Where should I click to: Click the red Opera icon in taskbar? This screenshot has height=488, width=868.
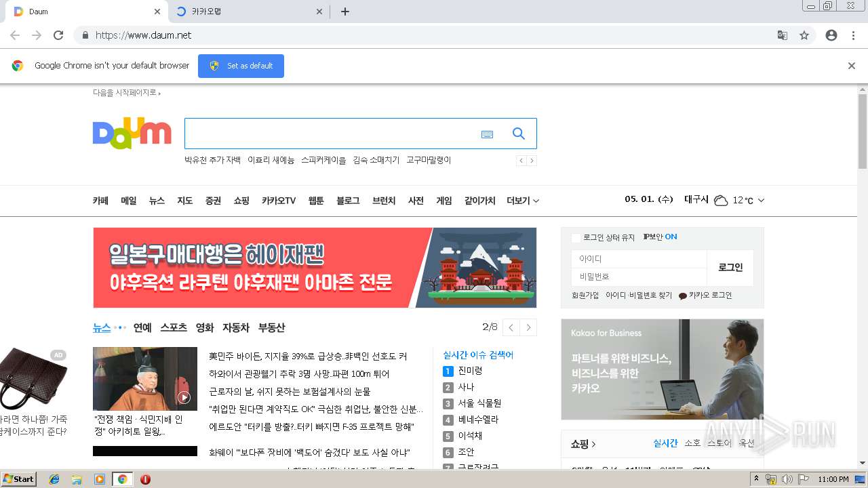[145, 479]
